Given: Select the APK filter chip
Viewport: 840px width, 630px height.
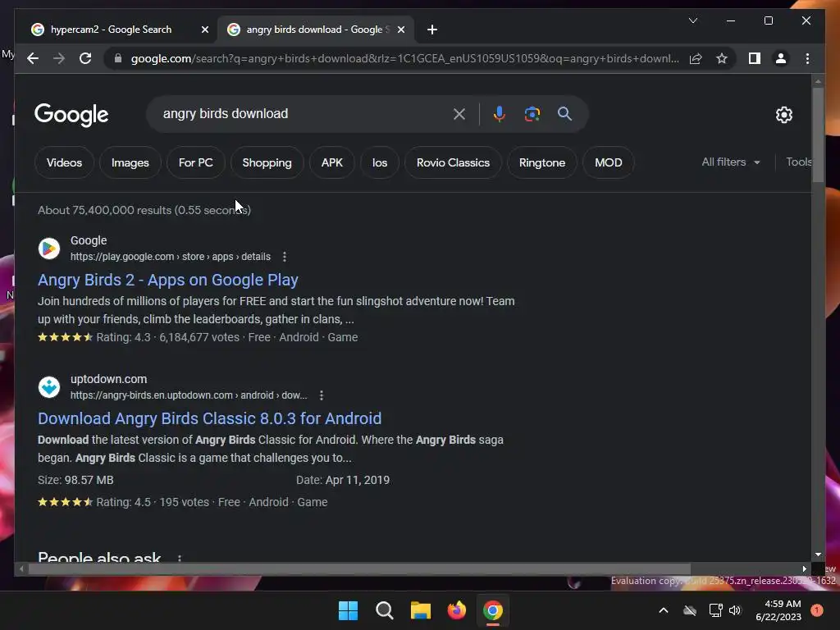Looking at the screenshot, I should pos(332,162).
